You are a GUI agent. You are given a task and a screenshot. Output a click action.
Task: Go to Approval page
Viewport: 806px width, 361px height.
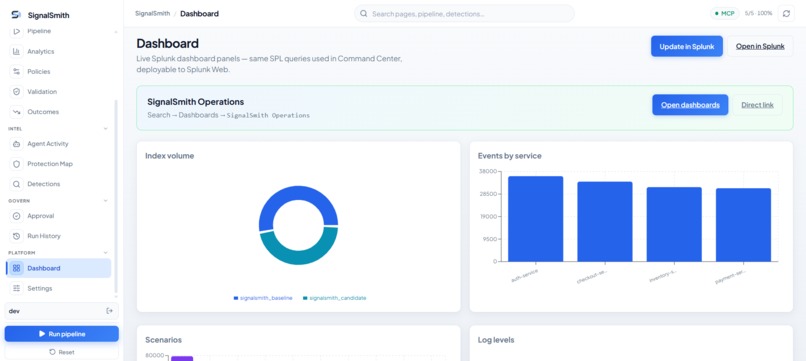pos(60,216)
